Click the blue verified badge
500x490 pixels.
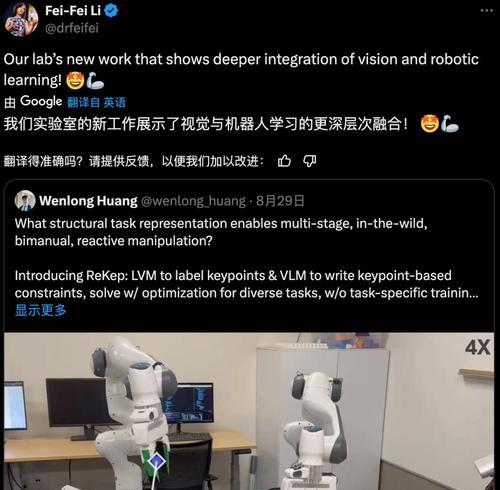click(x=111, y=11)
